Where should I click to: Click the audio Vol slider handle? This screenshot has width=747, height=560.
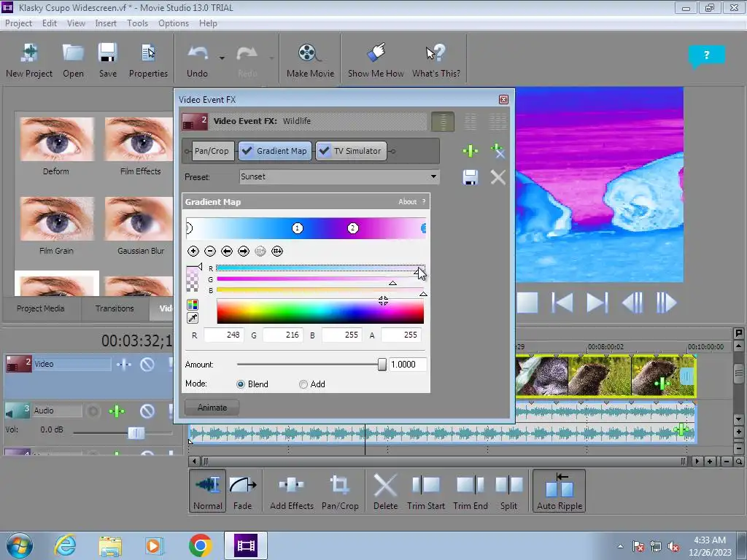click(x=136, y=433)
